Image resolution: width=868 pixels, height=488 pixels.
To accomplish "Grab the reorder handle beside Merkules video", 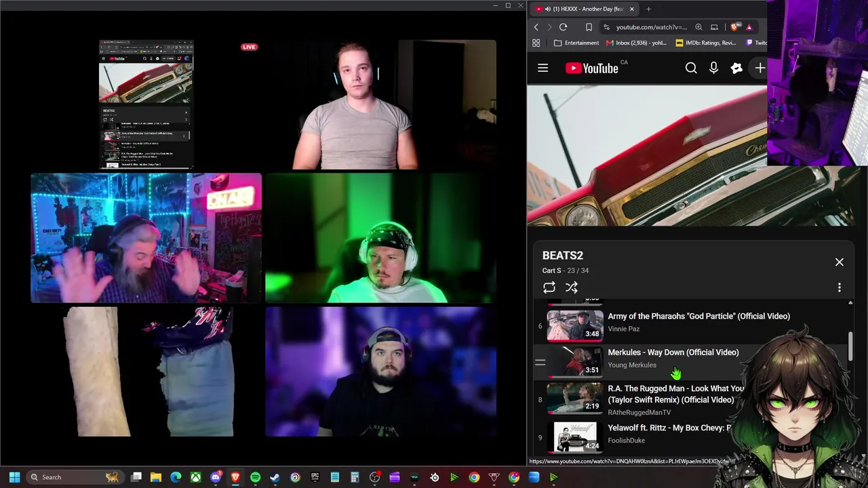I will pyautogui.click(x=540, y=363).
